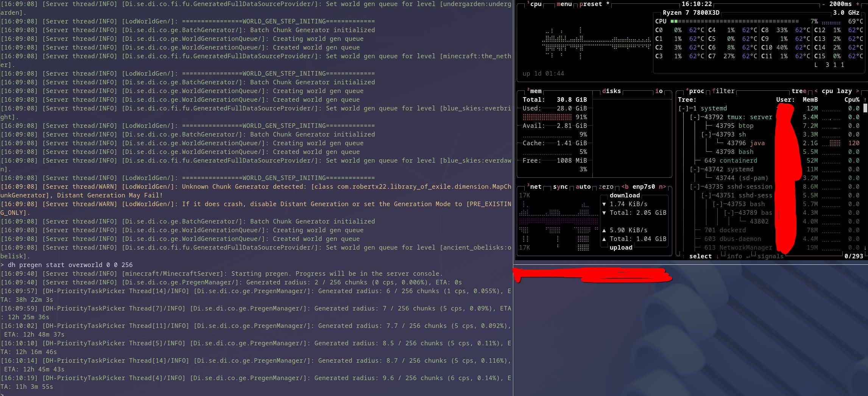The image size is (868, 396).
Task: Open the btop menu
Action: pyautogui.click(x=564, y=4)
